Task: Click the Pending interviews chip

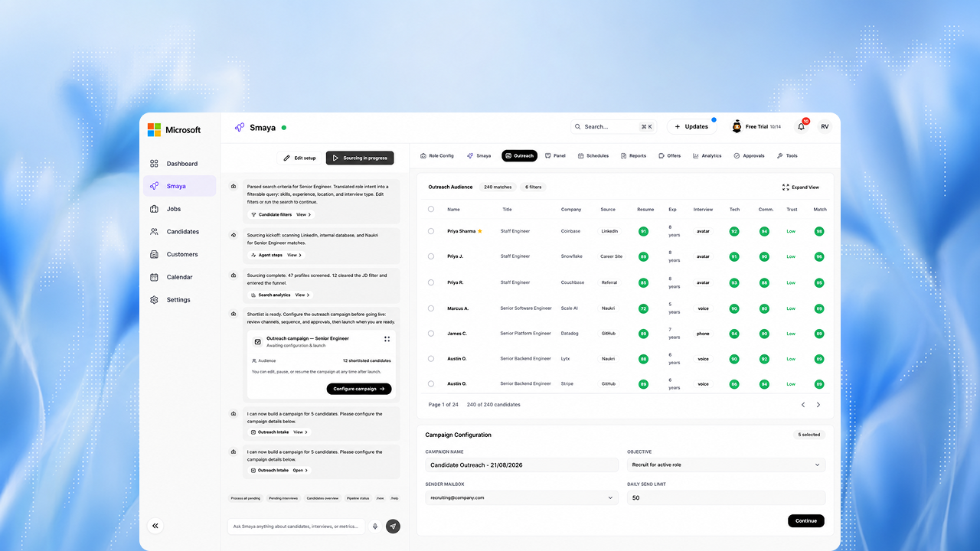Action: tap(283, 498)
